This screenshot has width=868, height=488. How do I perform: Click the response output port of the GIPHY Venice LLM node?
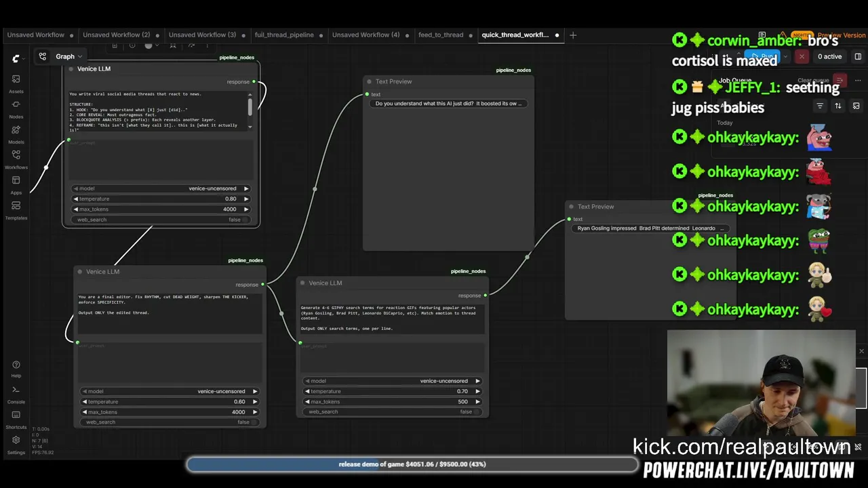(x=486, y=296)
